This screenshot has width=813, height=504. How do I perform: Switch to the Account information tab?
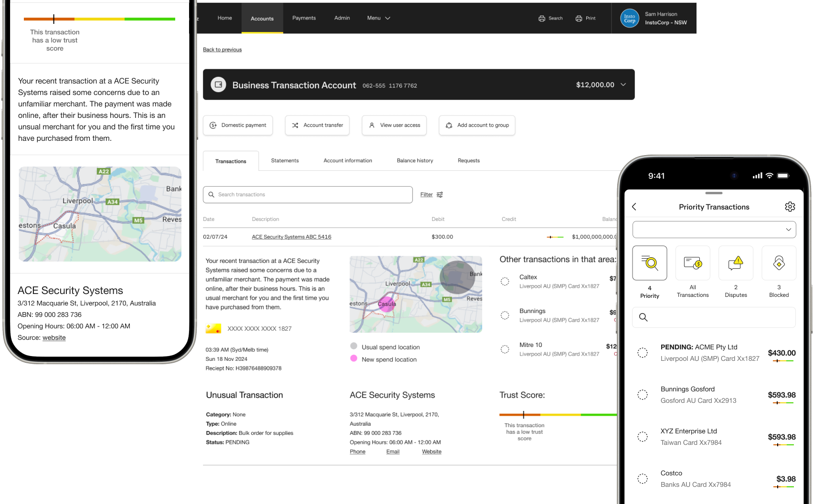point(348,161)
